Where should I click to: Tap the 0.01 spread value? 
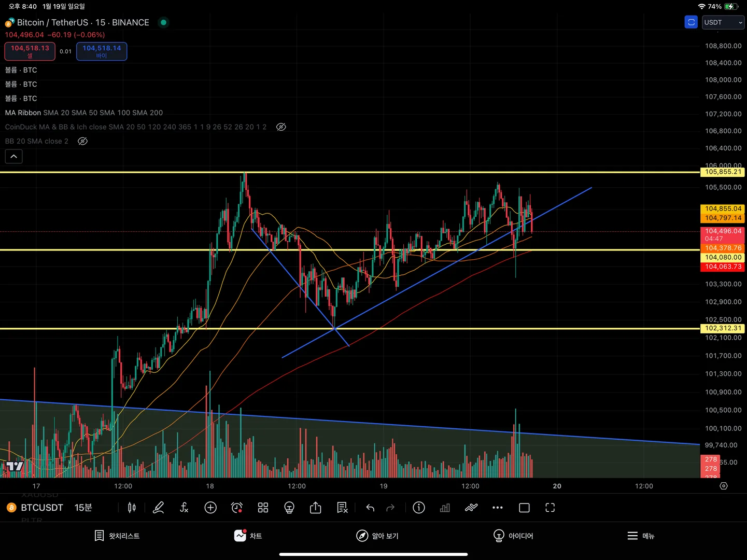click(x=65, y=51)
